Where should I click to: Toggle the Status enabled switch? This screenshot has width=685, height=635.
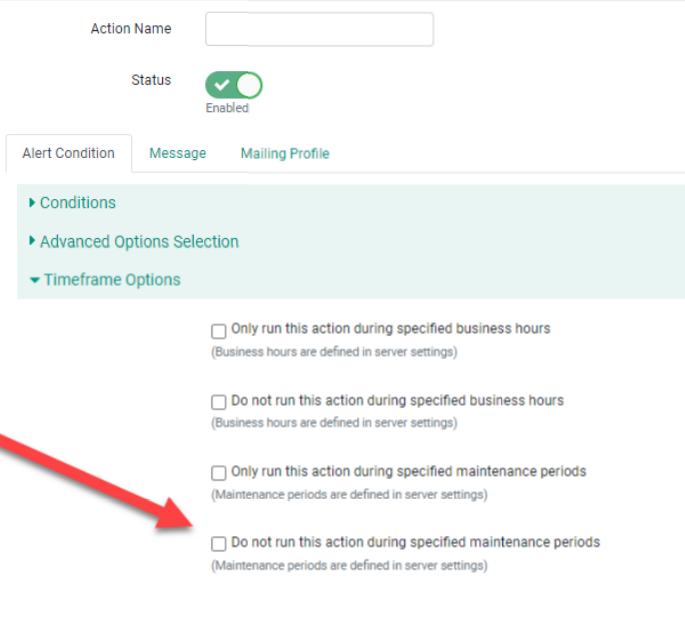[234, 85]
